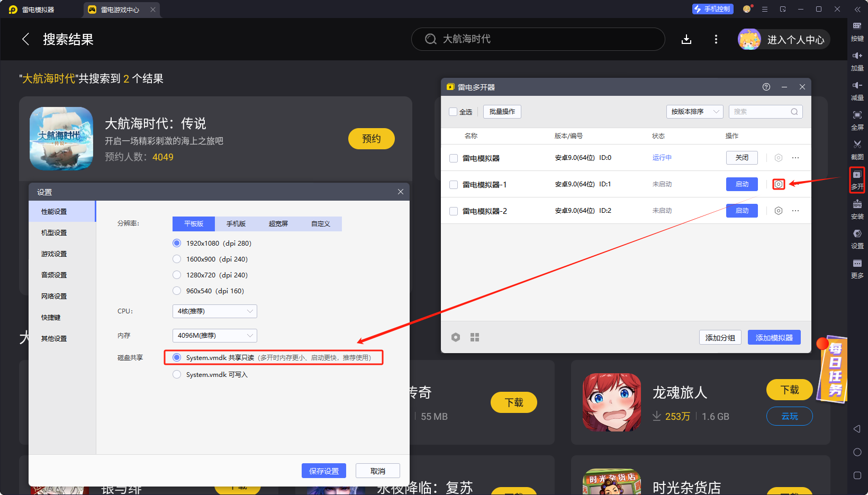This screenshot has width=868, height=495.
Task: Go back from search results page
Action: tap(25, 39)
